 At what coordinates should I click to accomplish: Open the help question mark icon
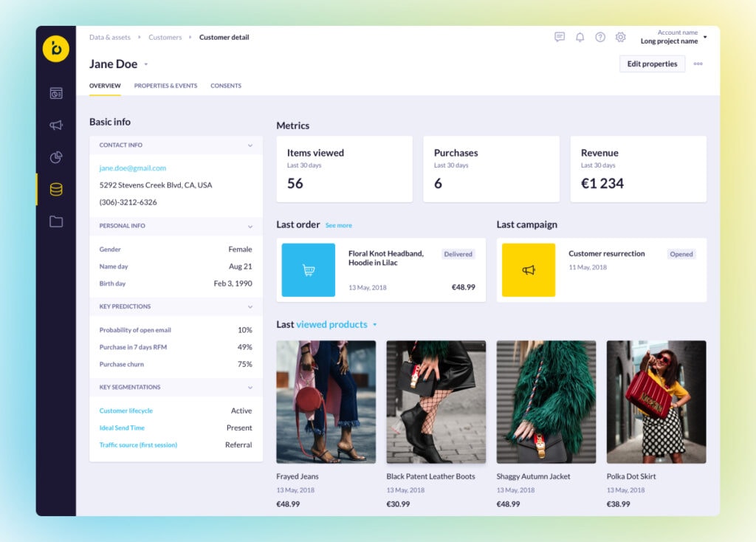coord(599,37)
